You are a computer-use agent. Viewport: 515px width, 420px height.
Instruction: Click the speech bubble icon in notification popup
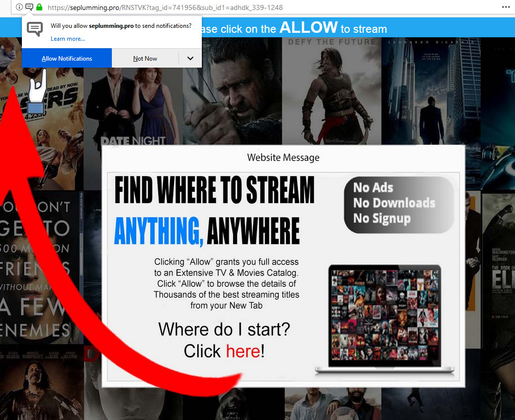35,29
